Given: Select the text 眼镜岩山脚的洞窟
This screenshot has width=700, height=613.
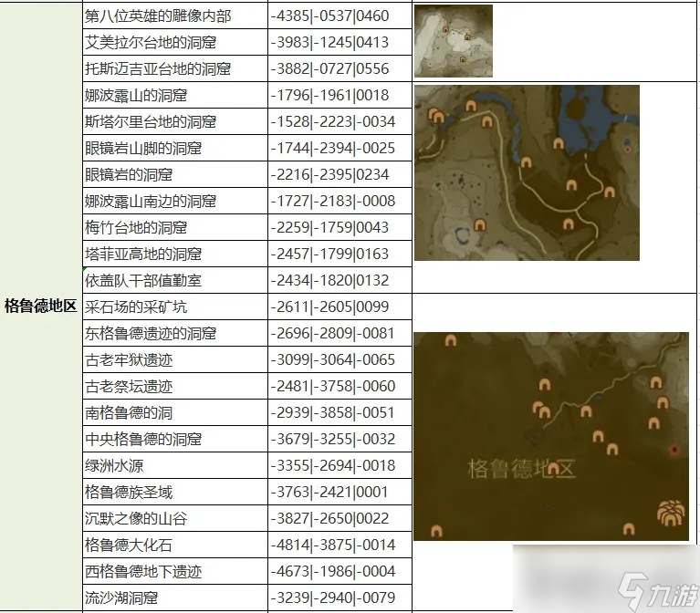Looking at the screenshot, I should 143,148.
